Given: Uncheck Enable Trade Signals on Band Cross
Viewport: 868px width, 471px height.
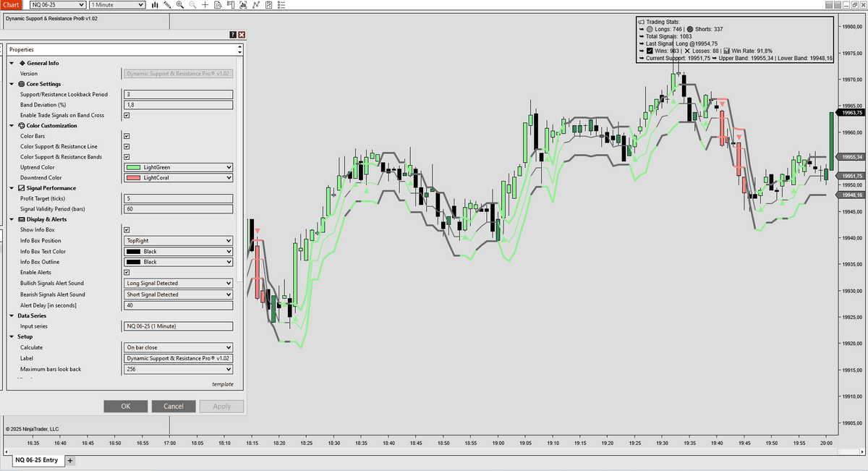Looking at the screenshot, I should tap(127, 115).
